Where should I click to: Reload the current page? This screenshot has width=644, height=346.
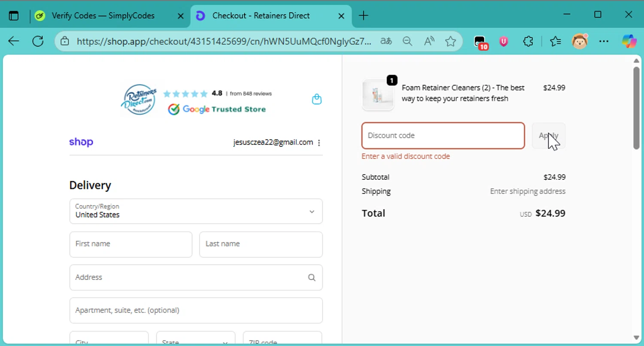coord(38,41)
